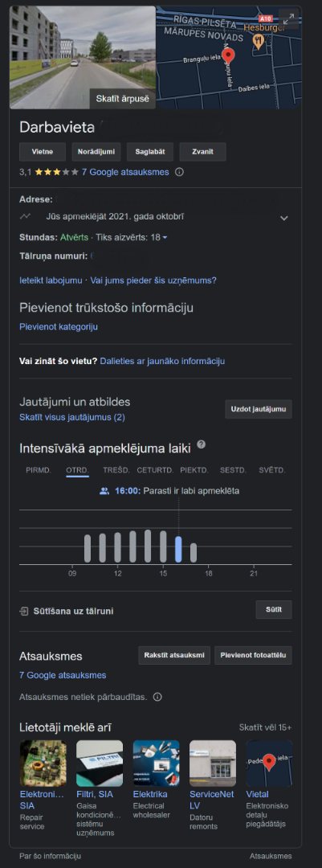Expand Skatīt vēl 15+ related places

click(265, 727)
